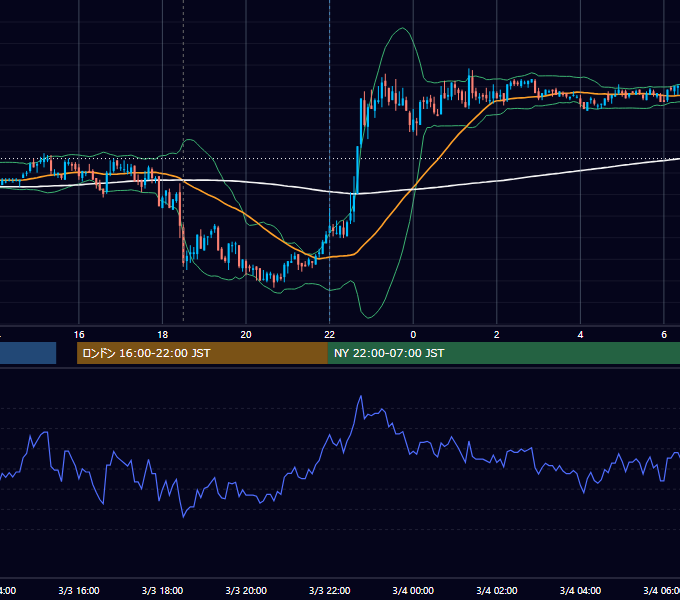The height and width of the screenshot is (600, 680).
Task: Click the oscillator peak after 22:00
Action: [x=360, y=396]
